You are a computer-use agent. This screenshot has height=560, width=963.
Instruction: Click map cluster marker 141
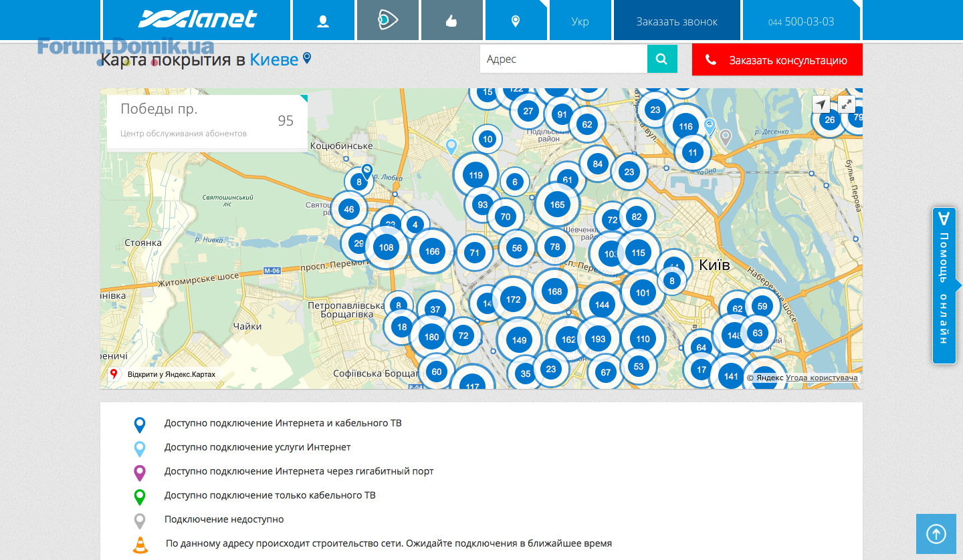tap(731, 376)
